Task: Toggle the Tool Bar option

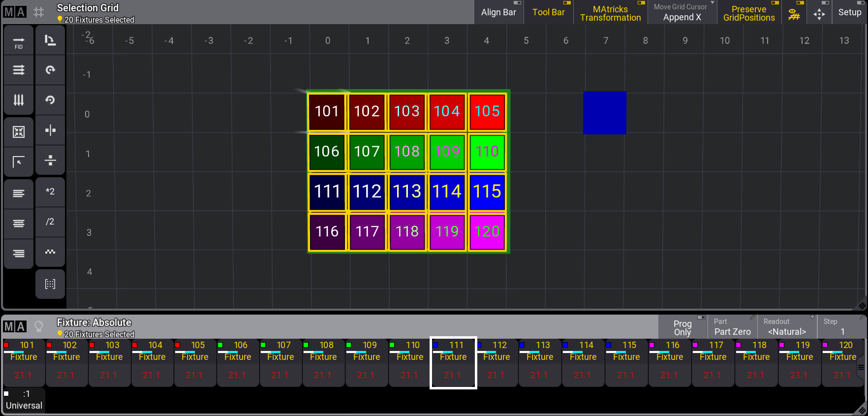Action: coord(548,12)
